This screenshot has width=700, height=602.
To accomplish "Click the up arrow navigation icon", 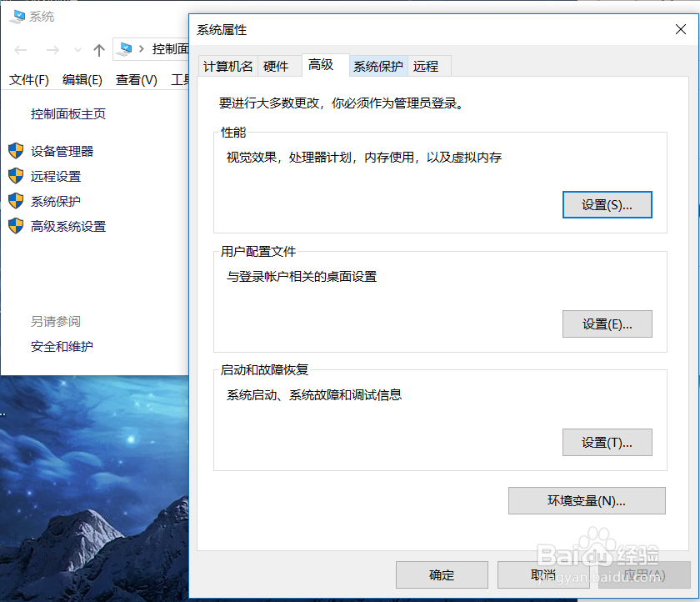I will 97,48.
